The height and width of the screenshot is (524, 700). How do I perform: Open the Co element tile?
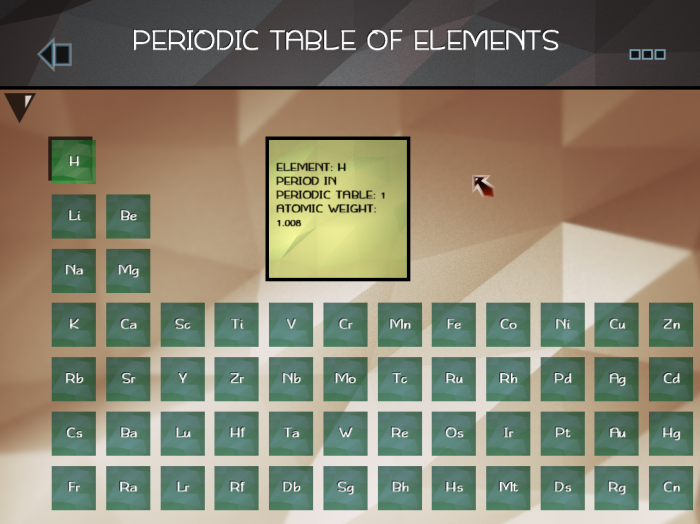point(508,324)
